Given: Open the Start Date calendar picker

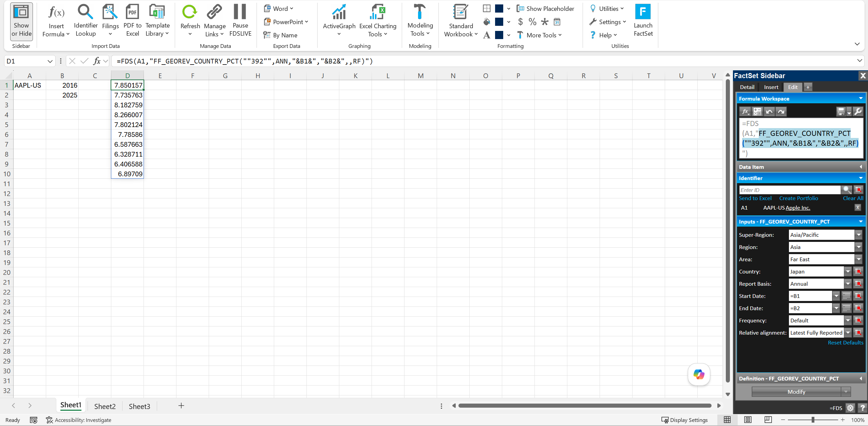Looking at the screenshot, I should [x=847, y=296].
